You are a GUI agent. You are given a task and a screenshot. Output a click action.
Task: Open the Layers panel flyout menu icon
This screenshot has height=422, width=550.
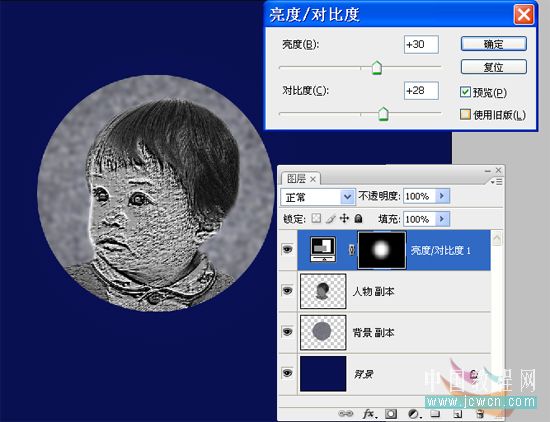click(x=496, y=182)
